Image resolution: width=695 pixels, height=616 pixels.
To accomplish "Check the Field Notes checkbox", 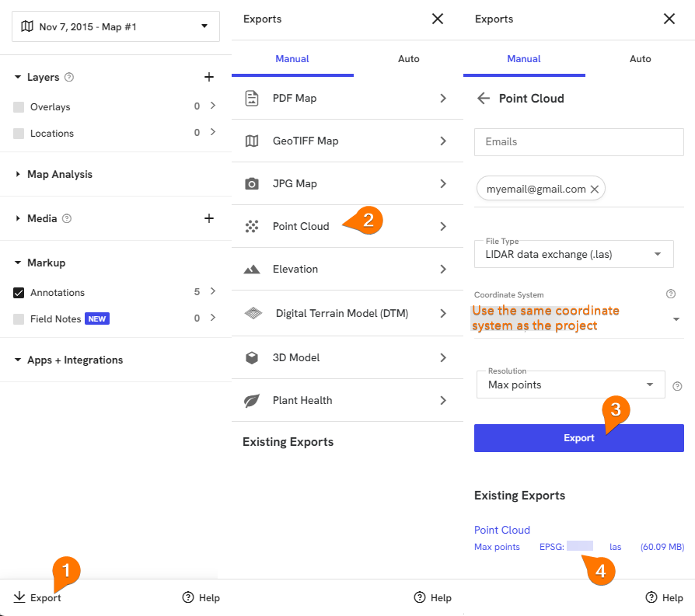I will pos(19,318).
